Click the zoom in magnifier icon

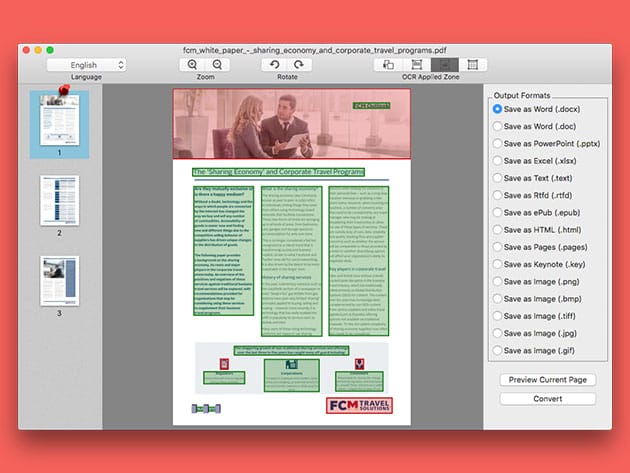(194, 64)
